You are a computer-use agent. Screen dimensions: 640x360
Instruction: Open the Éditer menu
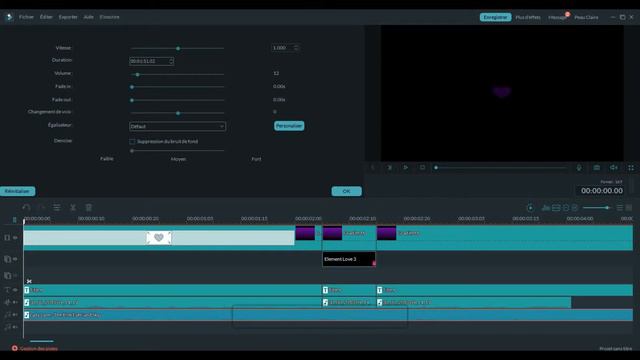(x=46, y=17)
